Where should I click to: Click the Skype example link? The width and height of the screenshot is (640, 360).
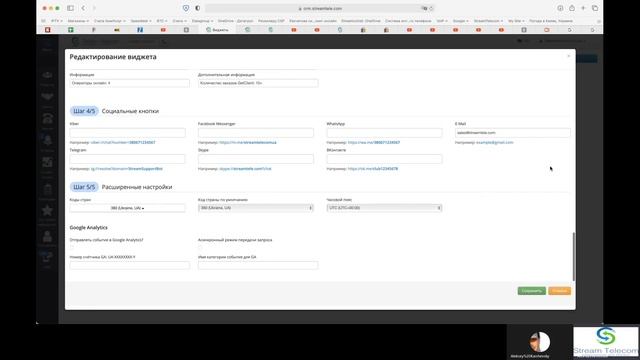[245, 169]
